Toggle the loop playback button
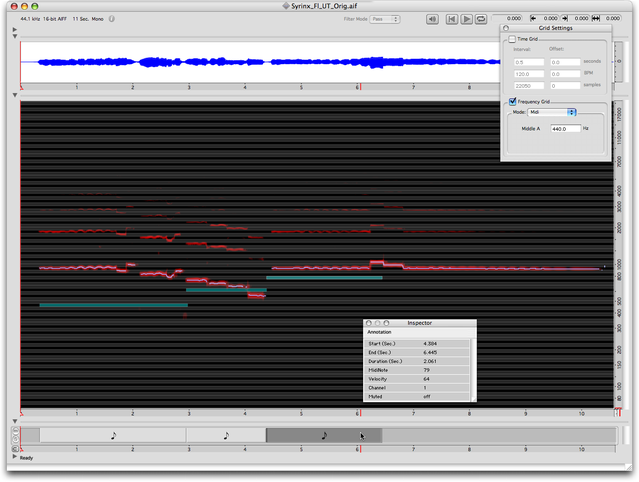The image size is (639, 482). click(x=482, y=18)
